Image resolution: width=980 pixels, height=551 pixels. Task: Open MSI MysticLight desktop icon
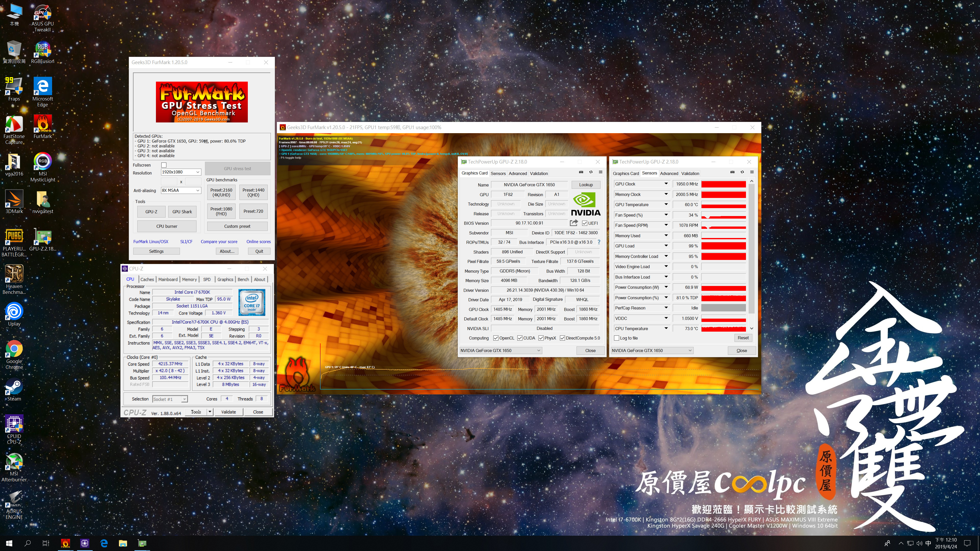[43, 167]
